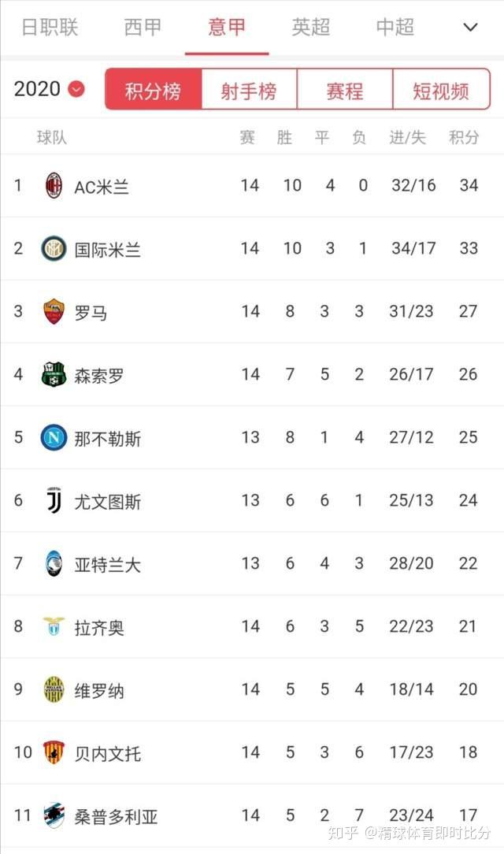Image resolution: width=504 pixels, height=854 pixels.
Task: Click the Napoli club crest
Action: point(54,438)
